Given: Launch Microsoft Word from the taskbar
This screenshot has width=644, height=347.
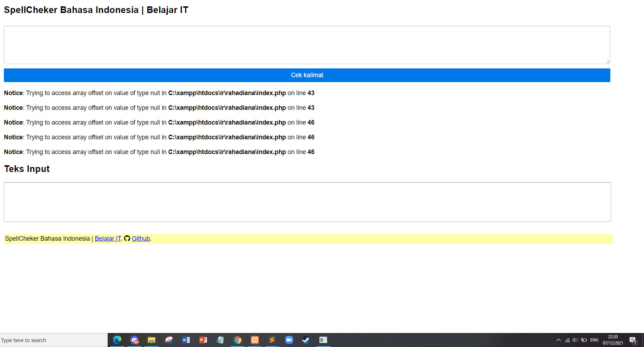Looking at the screenshot, I should [186, 340].
